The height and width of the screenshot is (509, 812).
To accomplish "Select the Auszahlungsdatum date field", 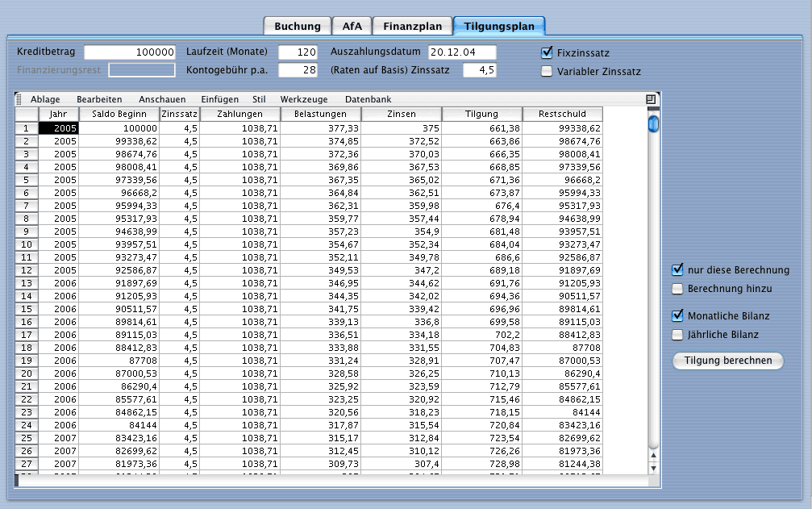I will (463, 52).
